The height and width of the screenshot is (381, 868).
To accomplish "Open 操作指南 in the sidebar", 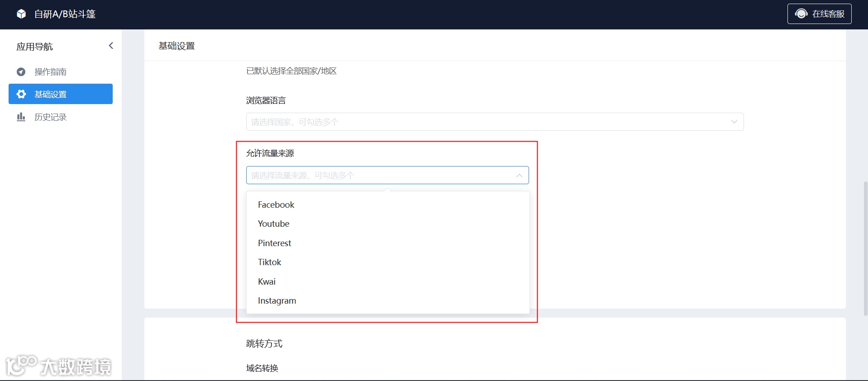I will pyautogui.click(x=61, y=71).
